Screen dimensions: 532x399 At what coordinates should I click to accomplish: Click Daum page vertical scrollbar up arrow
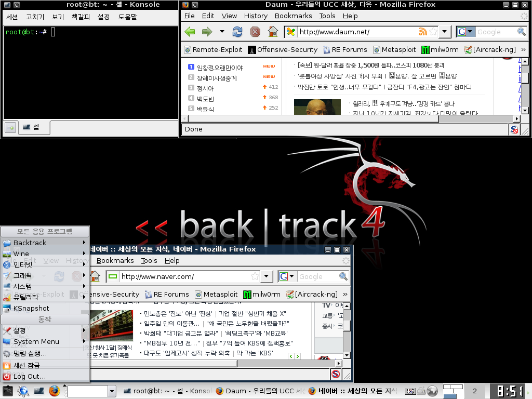click(x=525, y=62)
